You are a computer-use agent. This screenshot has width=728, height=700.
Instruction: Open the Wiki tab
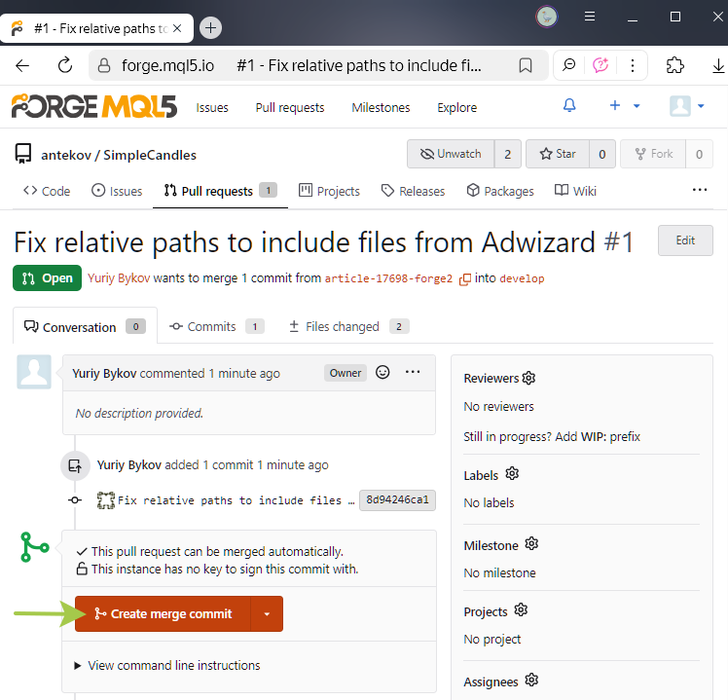pos(575,191)
